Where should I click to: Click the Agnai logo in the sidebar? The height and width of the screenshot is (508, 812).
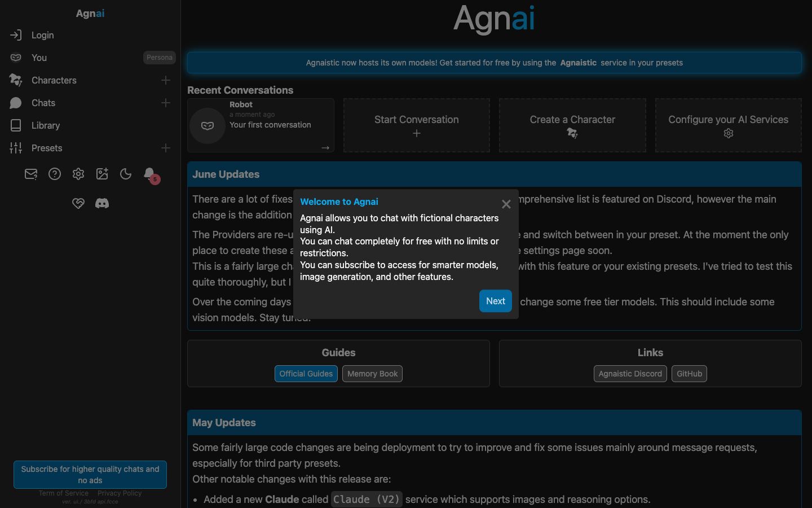point(90,14)
